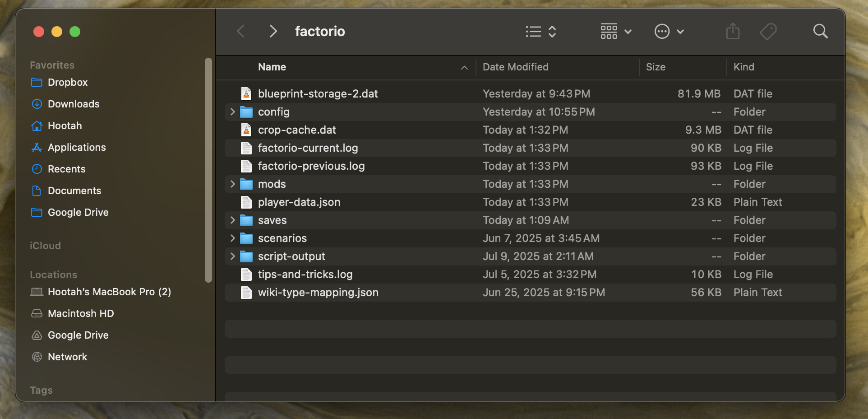Image resolution: width=868 pixels, height=419 pixels.
Task: Select the scenarios folder icon
Action: pyautogui.click(x=246, y=238)
